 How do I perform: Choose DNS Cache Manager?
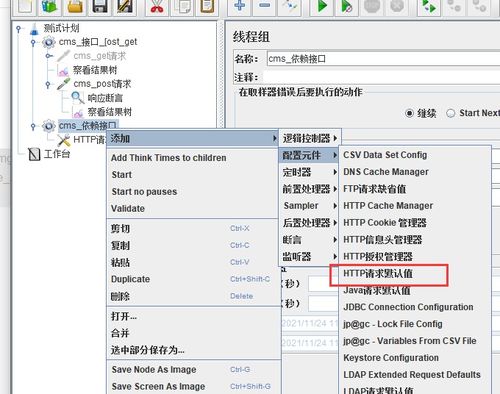[x=415, y=172]
